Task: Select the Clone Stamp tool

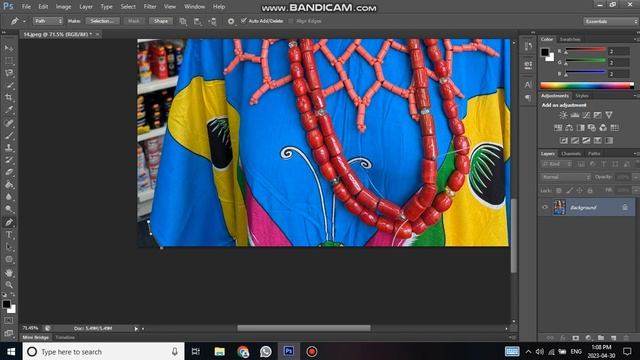Action: click(x=9, y=148)
